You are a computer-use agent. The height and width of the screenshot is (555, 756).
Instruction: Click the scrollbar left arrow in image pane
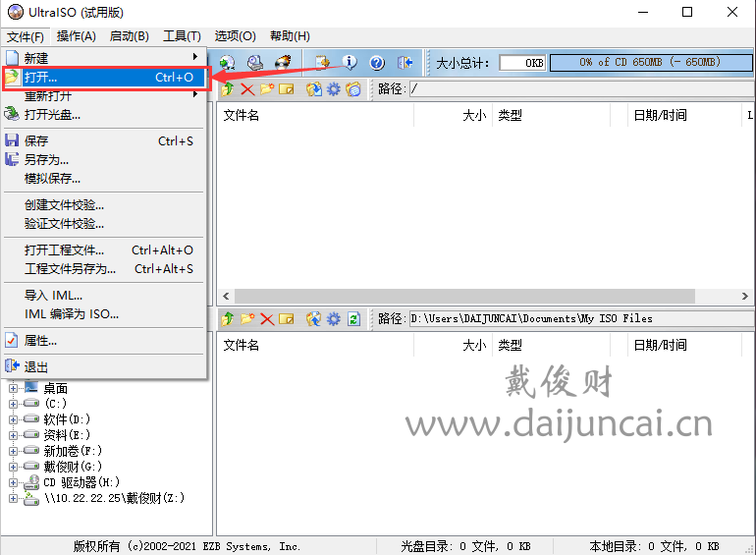226,296
